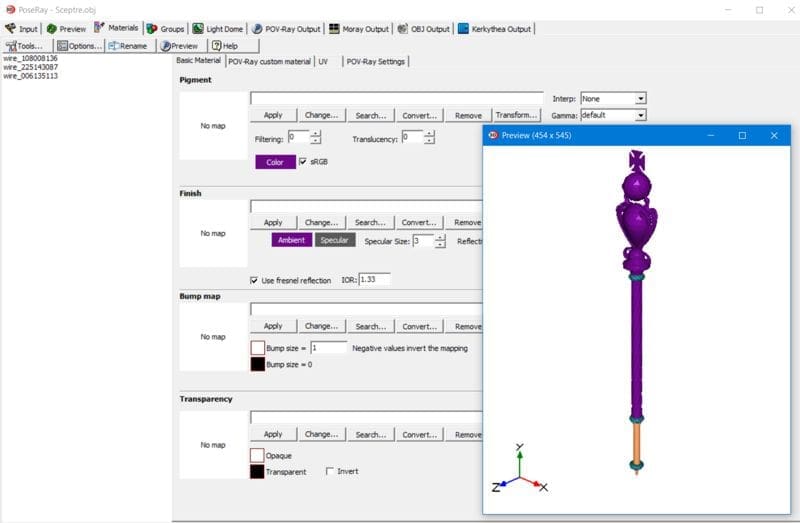Screen dimensions: 800x523
Task: Toggle the sRGB checkbox
Action: tap(303, 161)
